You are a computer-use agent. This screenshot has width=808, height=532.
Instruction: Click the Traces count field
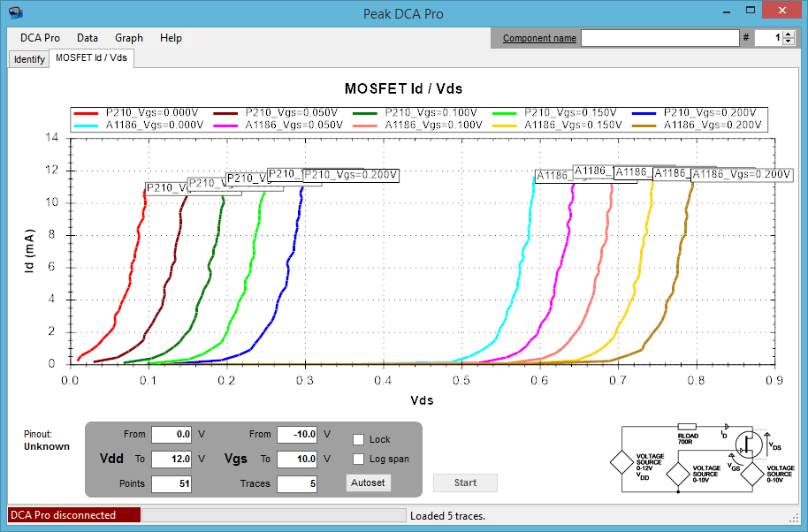297,483
